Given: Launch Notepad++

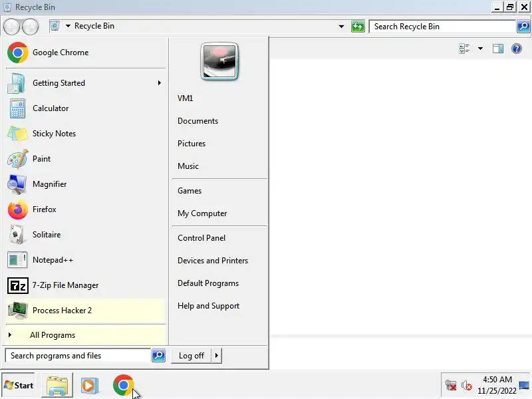Looking at the screenshot, I should click(x=86, y=260).
